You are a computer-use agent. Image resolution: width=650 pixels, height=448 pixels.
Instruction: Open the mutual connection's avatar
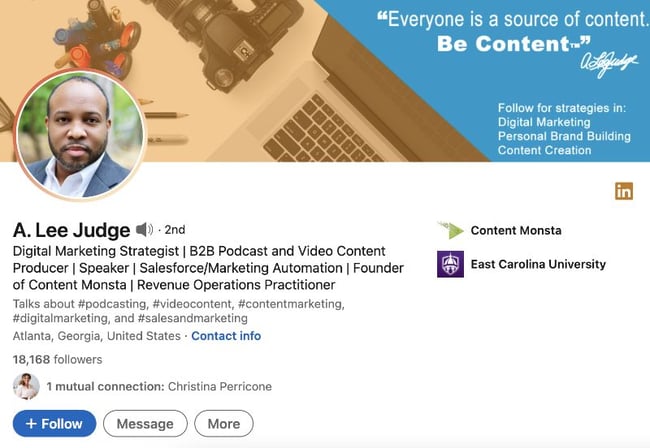click(x=26, y=386)
